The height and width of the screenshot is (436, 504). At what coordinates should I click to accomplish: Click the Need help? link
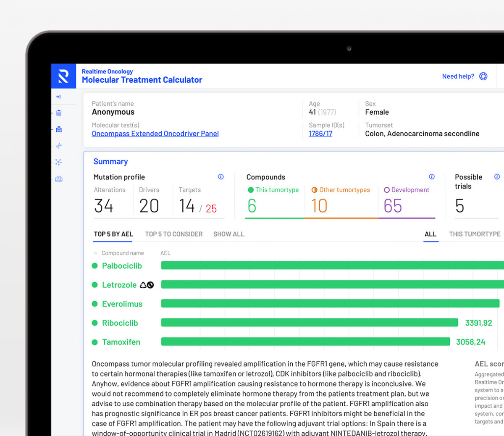pyautogui.click(x=458, y=76)
